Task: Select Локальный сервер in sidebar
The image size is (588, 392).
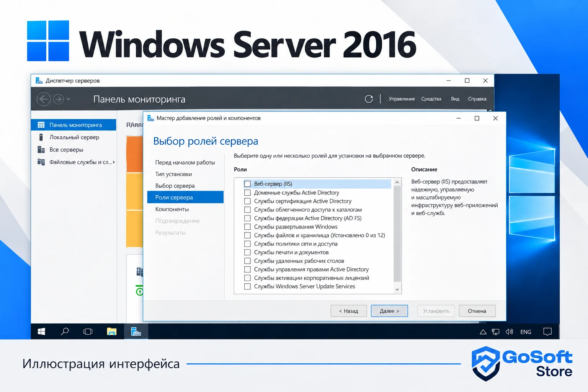Action: point(73,137)
